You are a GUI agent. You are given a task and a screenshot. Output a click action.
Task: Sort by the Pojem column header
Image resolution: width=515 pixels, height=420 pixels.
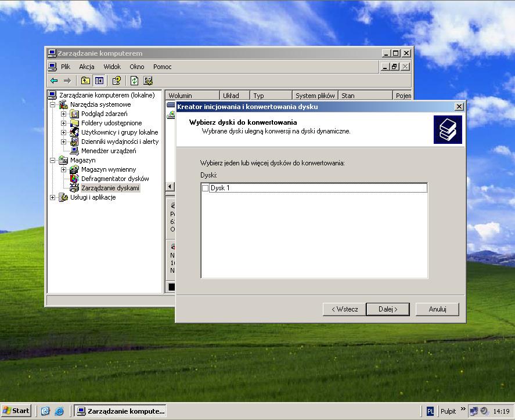coord(403,96)
